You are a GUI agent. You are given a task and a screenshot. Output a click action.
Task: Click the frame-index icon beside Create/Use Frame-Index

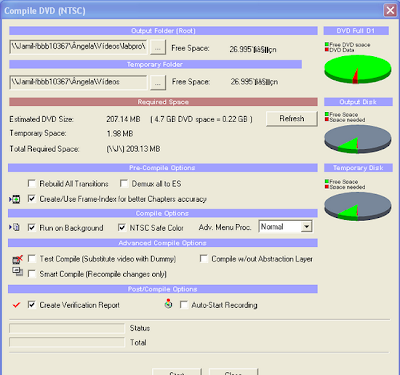pos(15,199)
